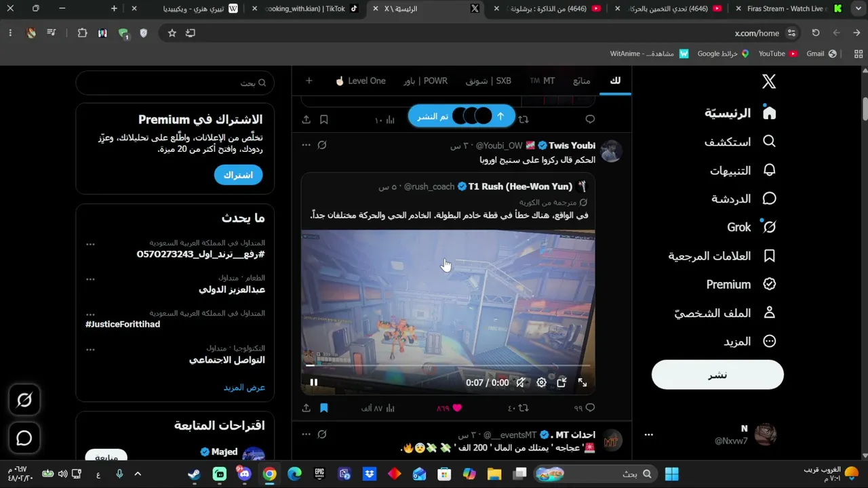Open الدردشة chat page

point(743,199)
